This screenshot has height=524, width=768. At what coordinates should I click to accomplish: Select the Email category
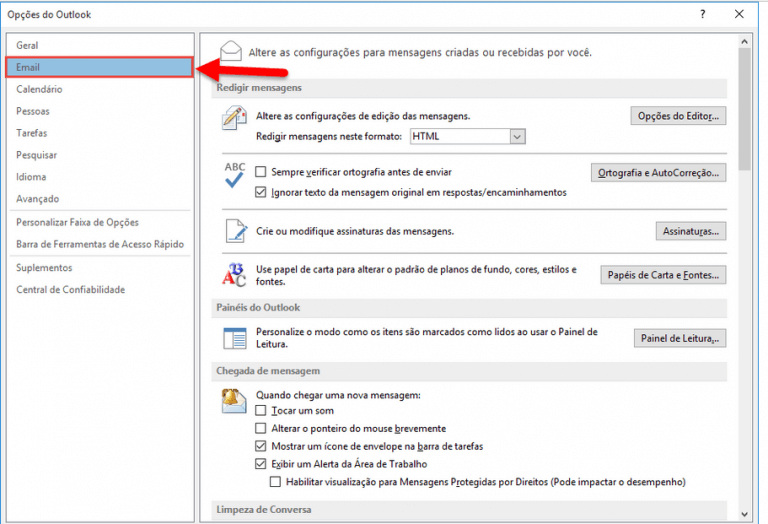click(100, 67)
